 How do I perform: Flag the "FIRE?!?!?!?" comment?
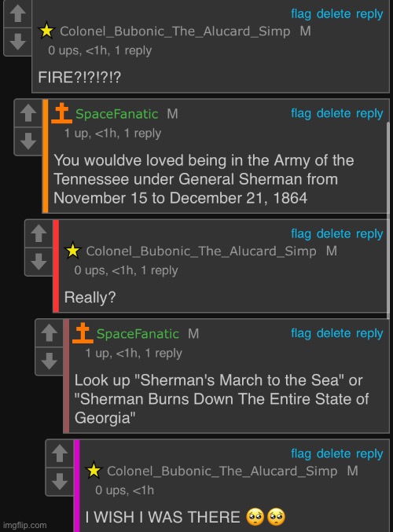(301, 14)
